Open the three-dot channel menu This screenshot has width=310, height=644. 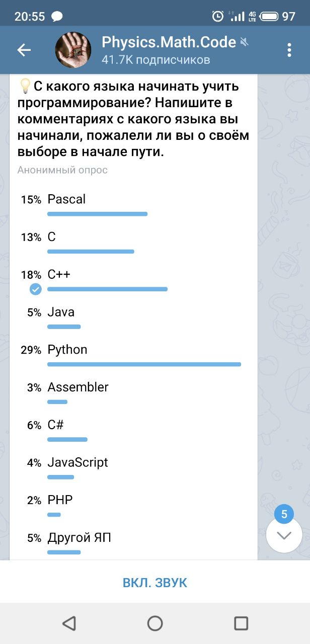pyautogui.click(x=289, y=50)
